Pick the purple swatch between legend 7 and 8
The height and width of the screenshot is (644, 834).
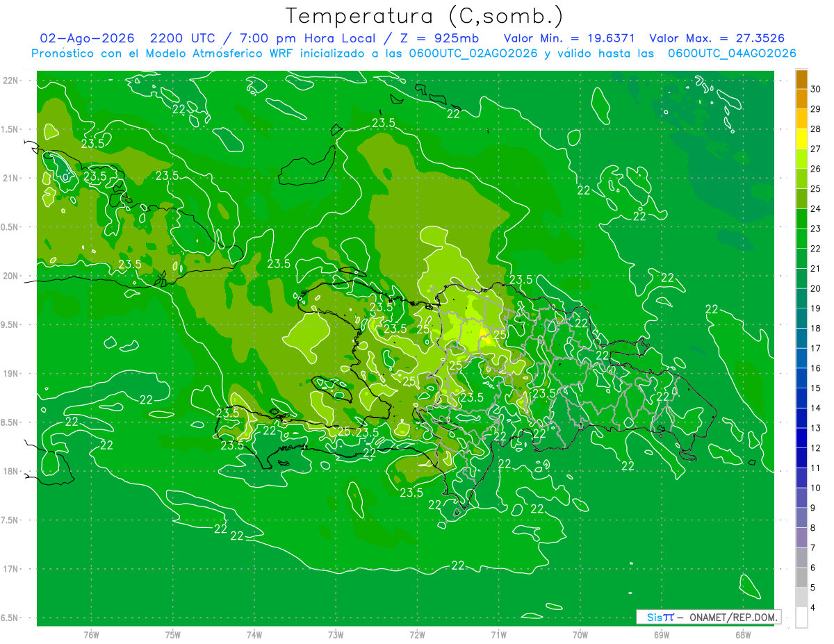(801, 538)
